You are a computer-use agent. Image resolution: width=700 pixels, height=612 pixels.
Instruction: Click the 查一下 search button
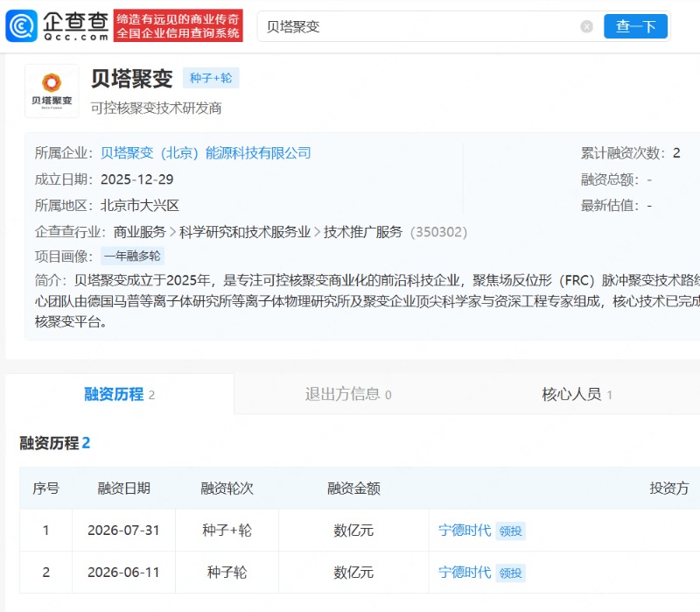point(635,26)
